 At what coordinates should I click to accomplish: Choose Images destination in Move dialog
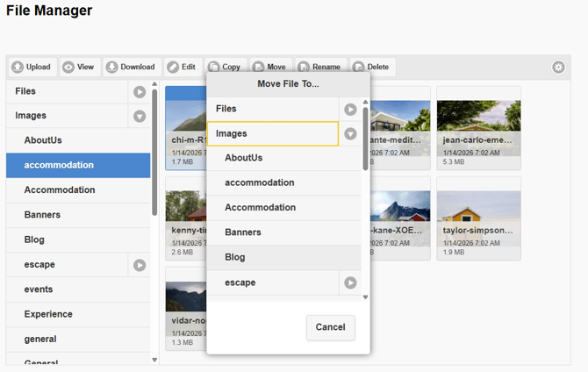pyautogui.click(x=273, y=133)
